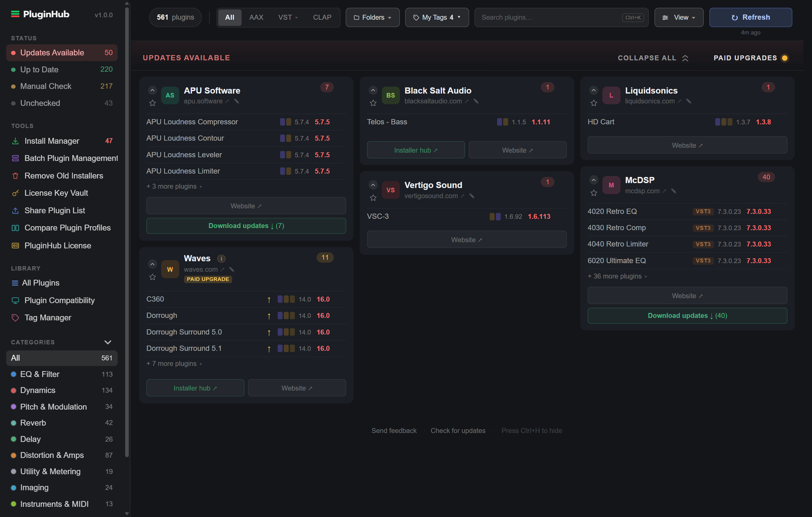Open the My Tags dropdown
The image size is (812, 517).
(437, 17)
